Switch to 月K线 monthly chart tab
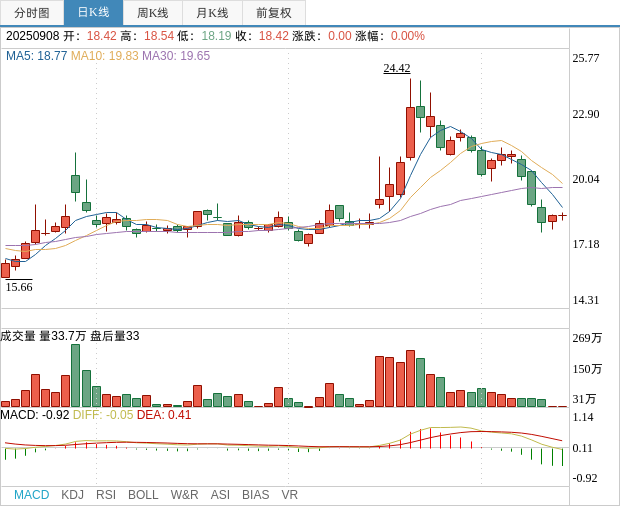620x506 pixels. 212,13
